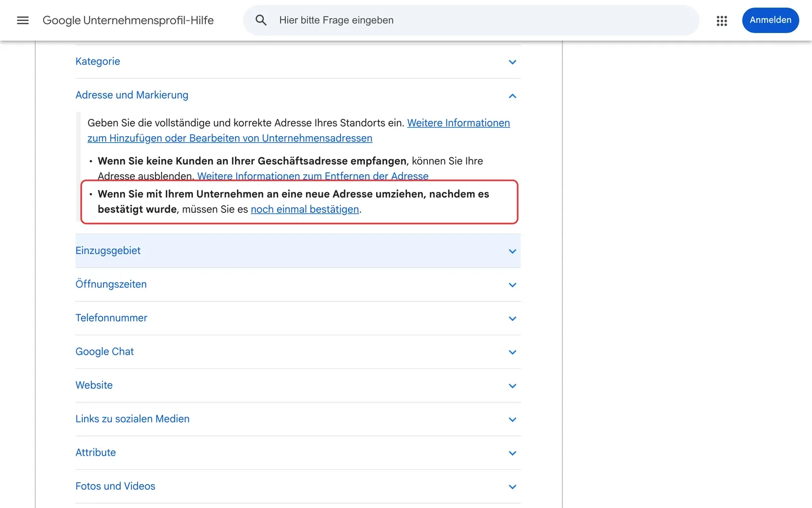The image size is (812, 508).
Task: Open the Kategorie heading
Action: tap(98, 61)
